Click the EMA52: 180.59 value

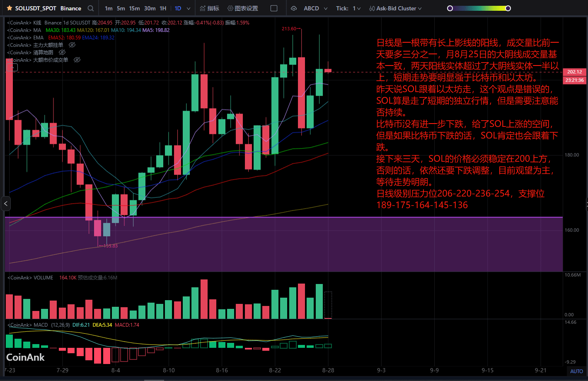coord(64,38)
